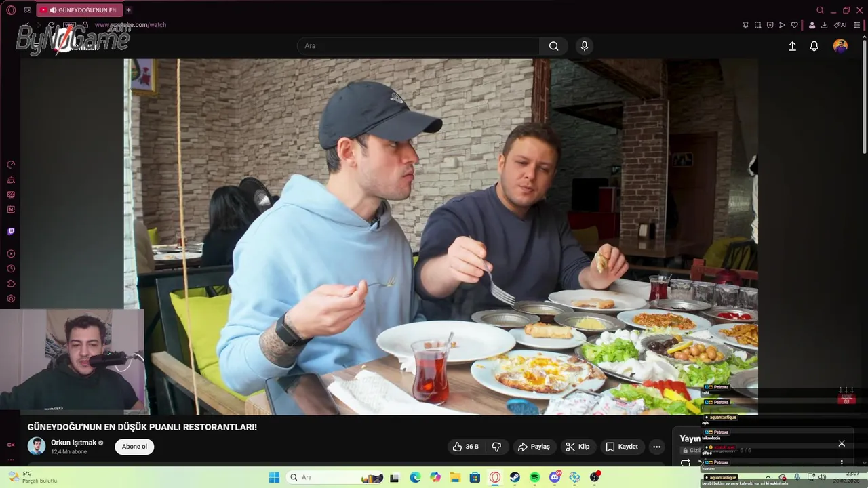
Task: Toggle the VPN badge in address bar
Action: [68, 25]
